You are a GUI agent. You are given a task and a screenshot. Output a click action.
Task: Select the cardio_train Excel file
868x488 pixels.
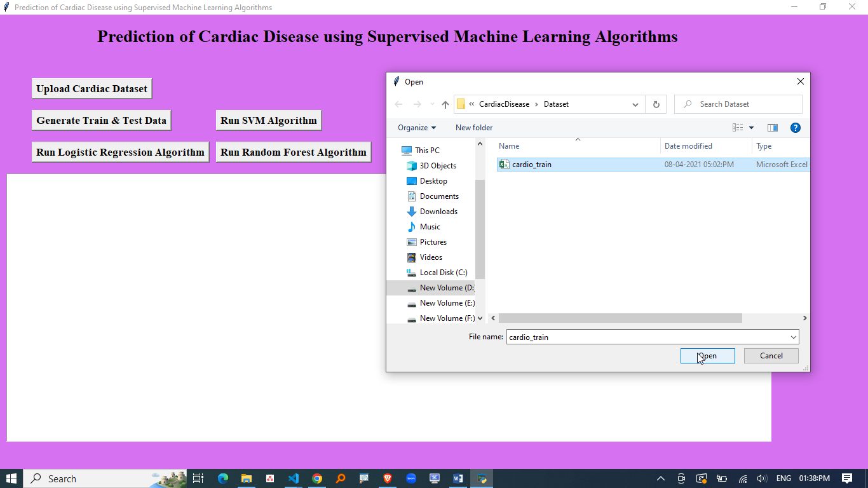pyautogui.click(x=653, y=165)
